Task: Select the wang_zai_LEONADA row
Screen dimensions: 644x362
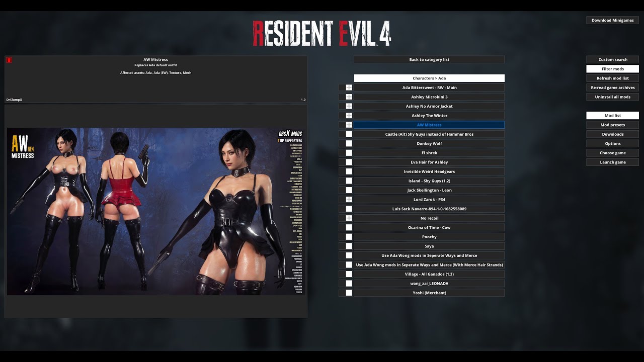Action: point(429,283)
